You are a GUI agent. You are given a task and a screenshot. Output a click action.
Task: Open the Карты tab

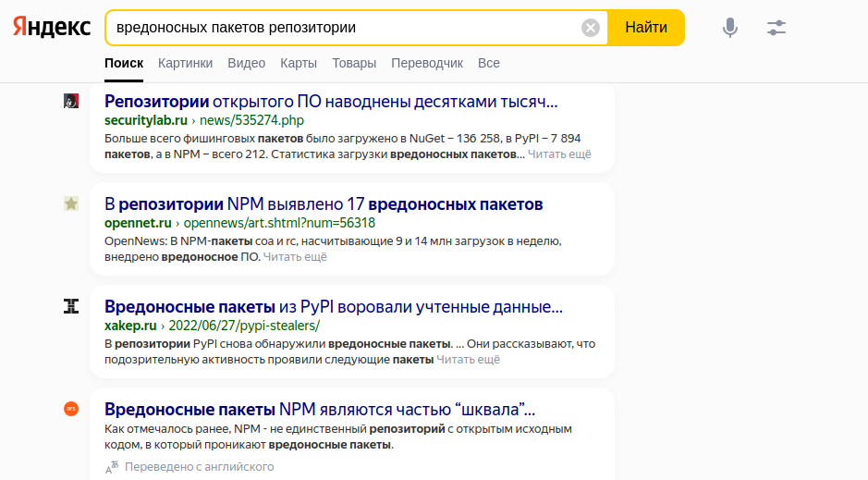pyautogui.click(x=299, y=63)
